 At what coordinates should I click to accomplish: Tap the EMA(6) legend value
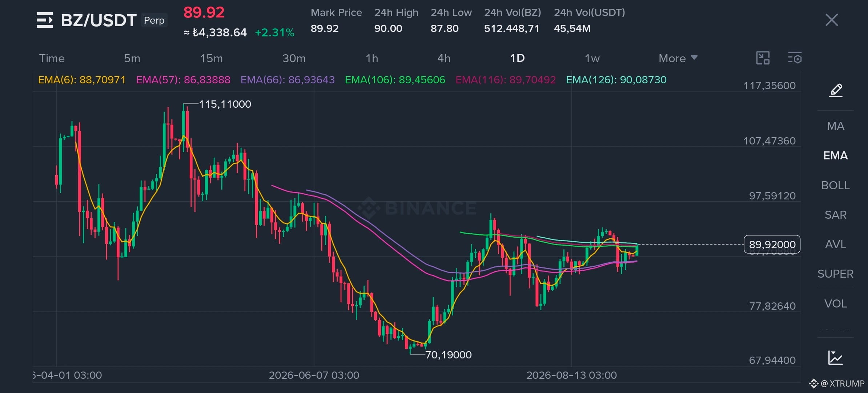point(82,80)
